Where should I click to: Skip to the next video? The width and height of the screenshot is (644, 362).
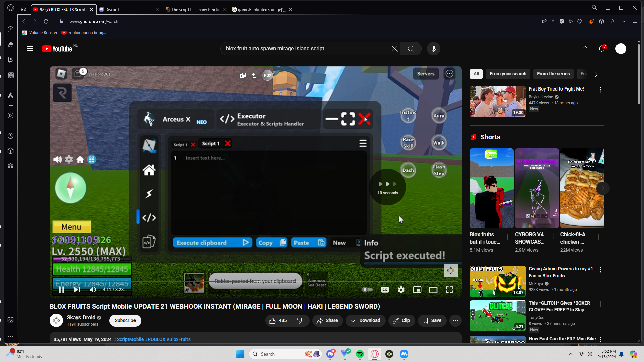[77, 290]
